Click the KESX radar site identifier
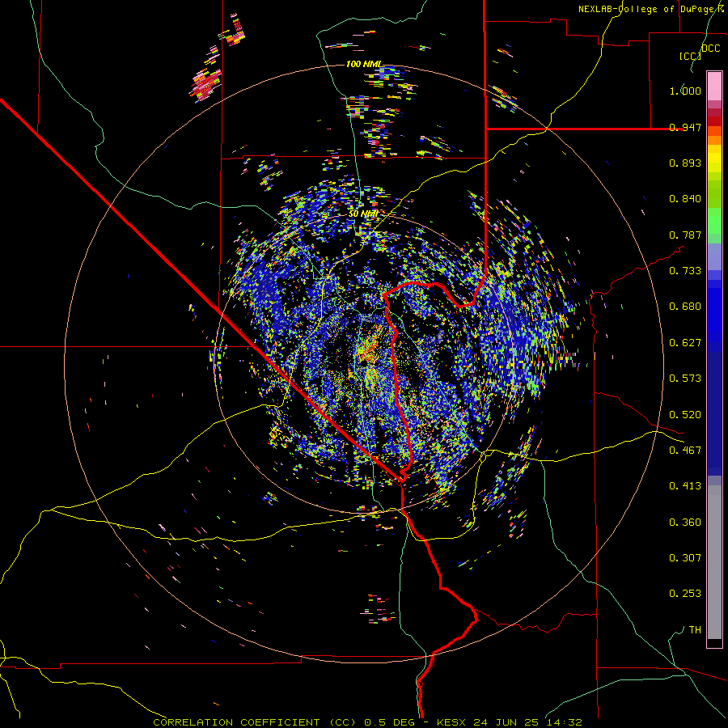Image resolution: width=728 pixels, height=728 pixels. point(452,722)
